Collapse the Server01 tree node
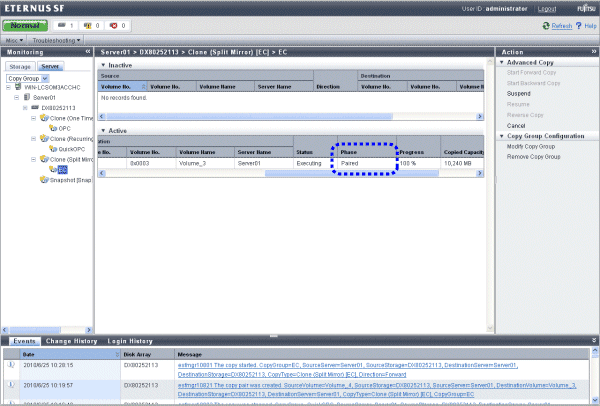Screen dimensions: 600x406 [16, 98]
